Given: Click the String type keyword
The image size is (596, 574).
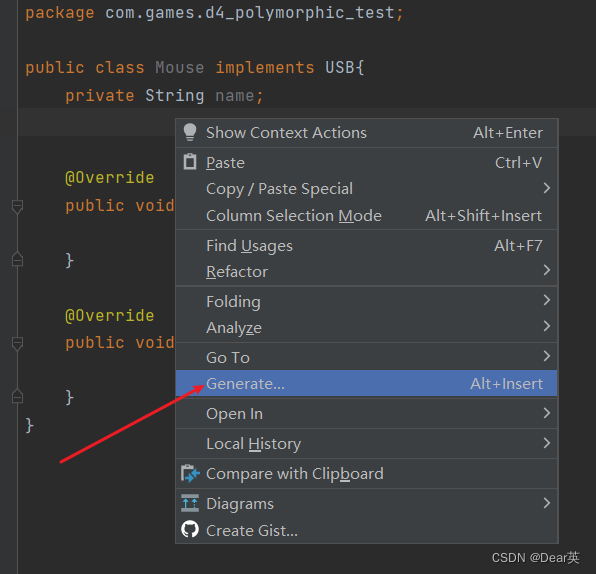Looking at the screenshot, I should click(x=174, y=95).
